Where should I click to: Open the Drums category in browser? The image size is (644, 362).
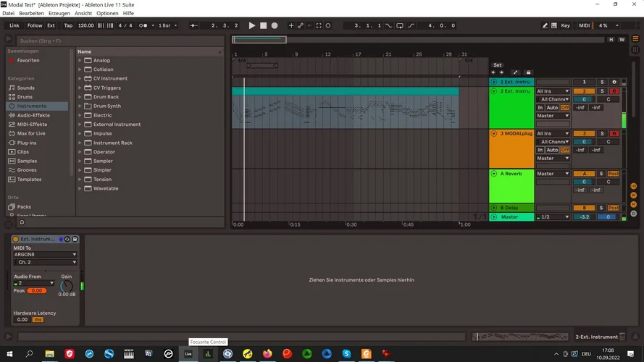[x=25, y=97]
